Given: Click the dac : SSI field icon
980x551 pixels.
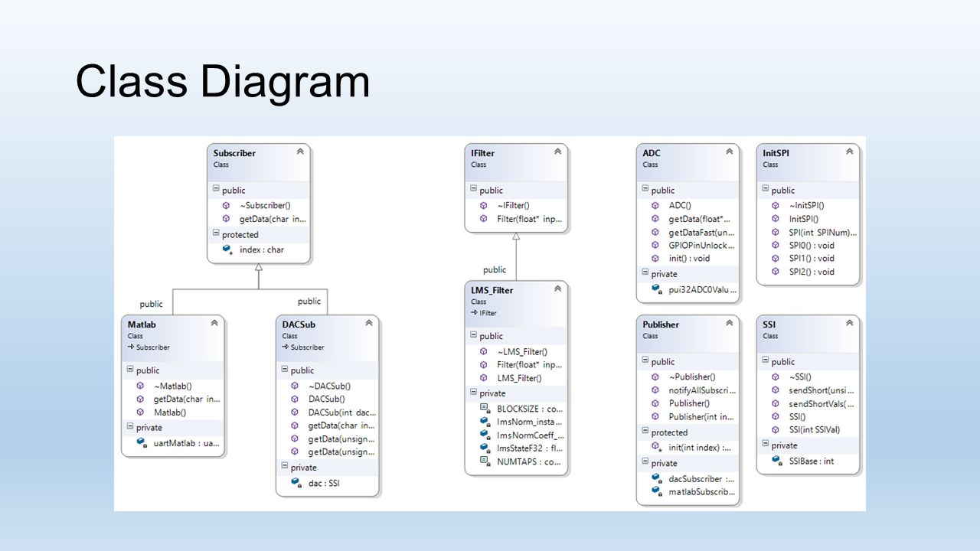Looking at the screenshot, I should (x=296, y=482).
